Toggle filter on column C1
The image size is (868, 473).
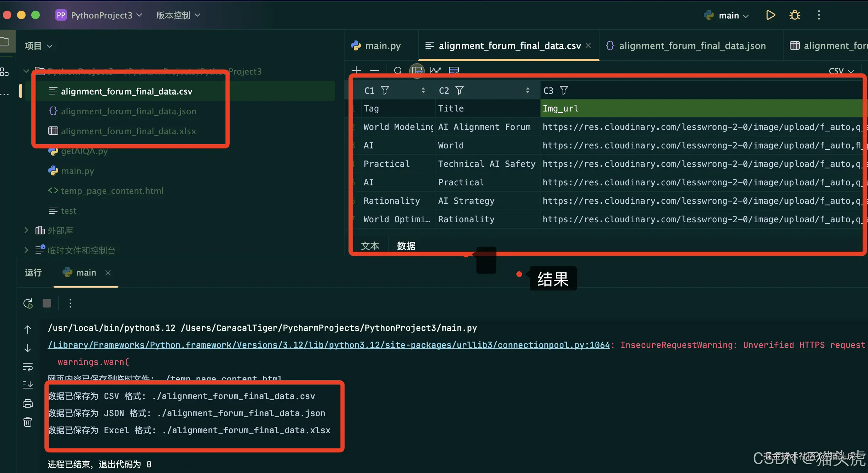(385, 91)
